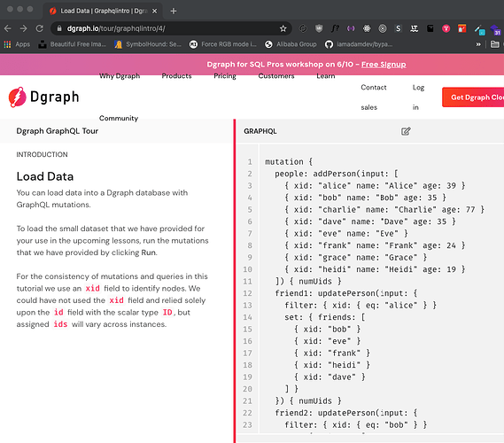Open a new browser tab
Screen dimensions: 504x443
coord(174,11)
